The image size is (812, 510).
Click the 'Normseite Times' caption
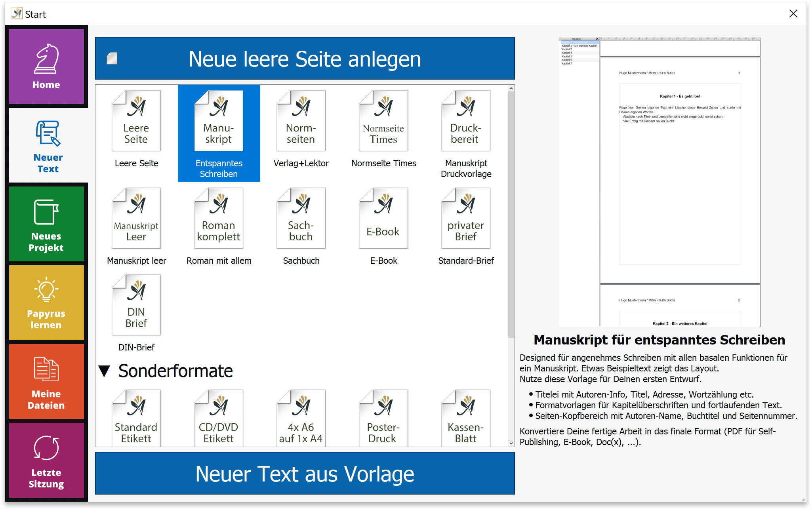383,163
